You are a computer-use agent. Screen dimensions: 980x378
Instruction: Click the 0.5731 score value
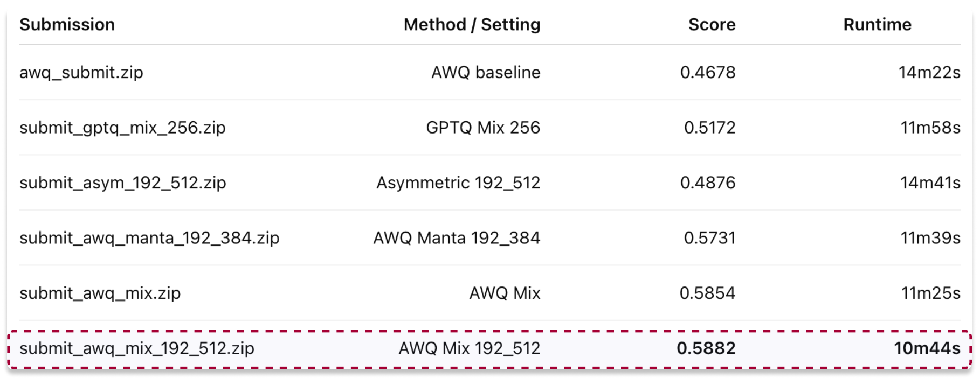pos(709,238)
